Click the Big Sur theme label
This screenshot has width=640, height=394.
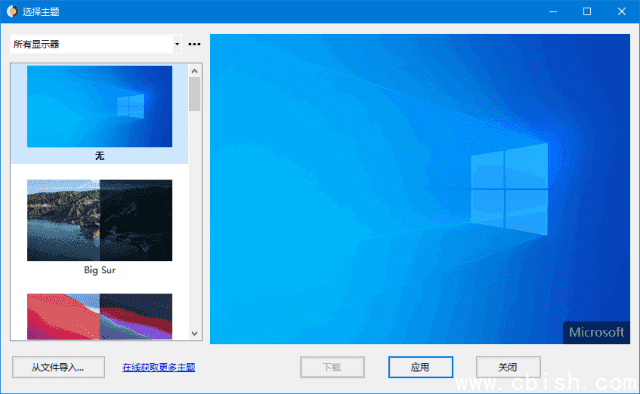coord(100,270)
